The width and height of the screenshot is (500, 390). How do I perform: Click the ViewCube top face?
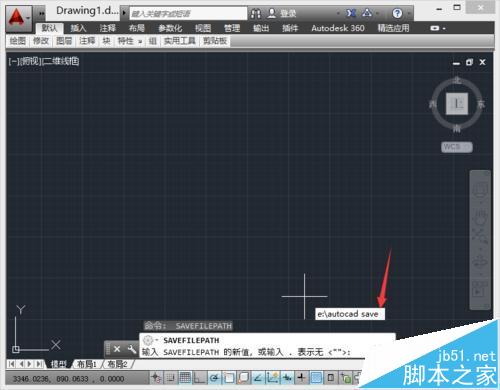pyautogui.click(x=457, y=104)
